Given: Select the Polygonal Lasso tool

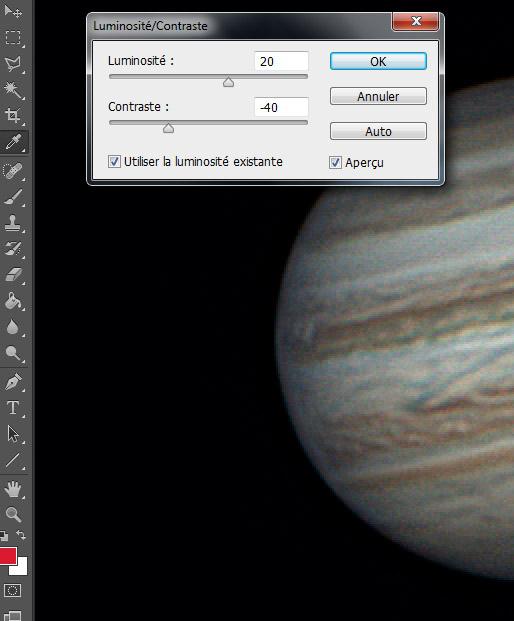Looking at the screenshot, I should tap(13, 64).
